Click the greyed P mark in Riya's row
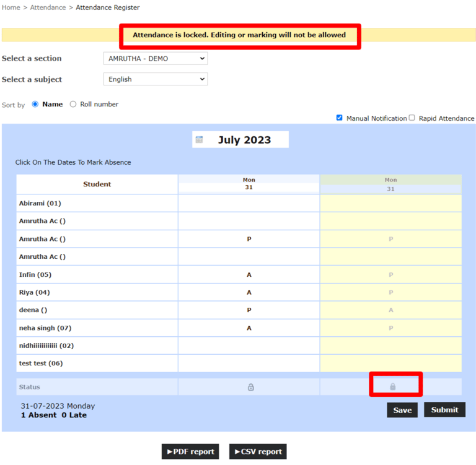 point(390,293)
